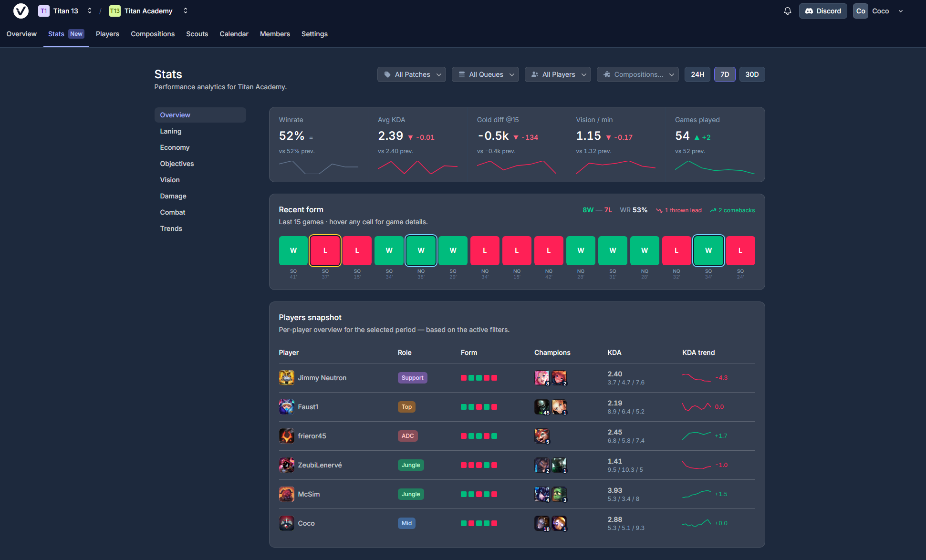
Task: Expand the Titan Academy team switcher
Action: 186,11
